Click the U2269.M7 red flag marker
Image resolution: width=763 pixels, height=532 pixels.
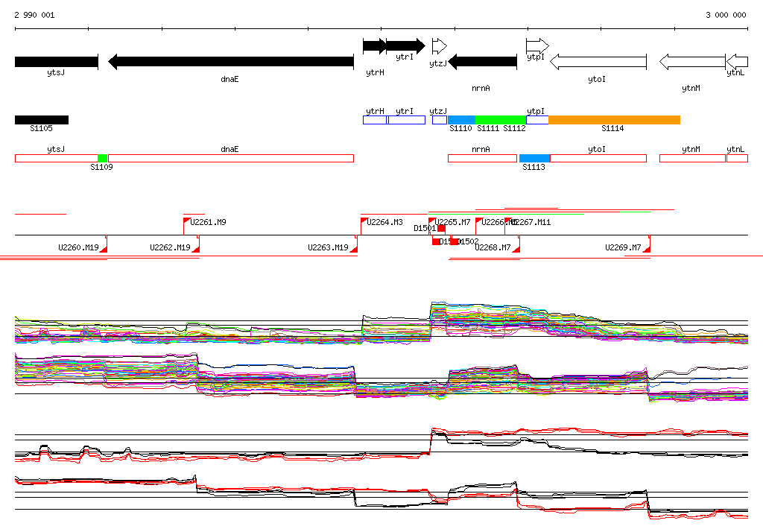(x=647, y=249)
